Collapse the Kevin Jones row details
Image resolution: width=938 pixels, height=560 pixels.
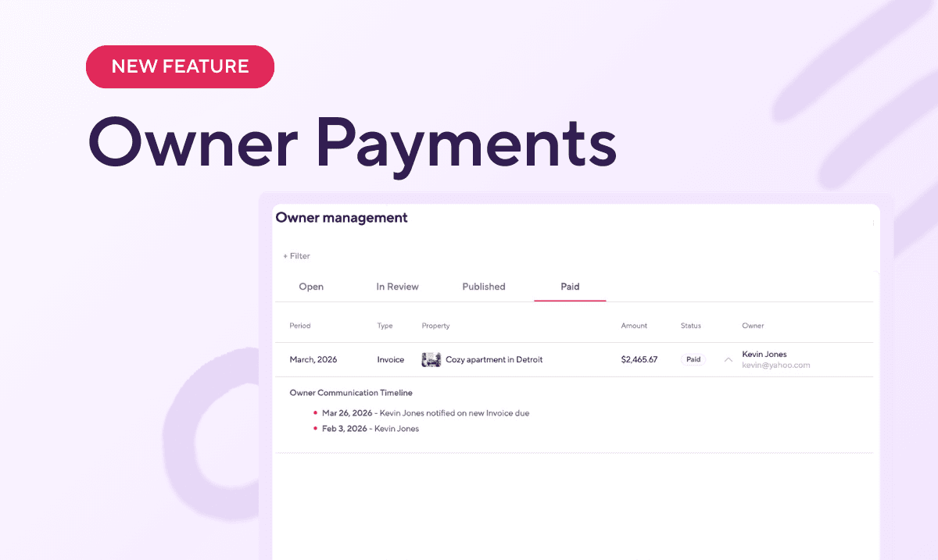[728, 359]
